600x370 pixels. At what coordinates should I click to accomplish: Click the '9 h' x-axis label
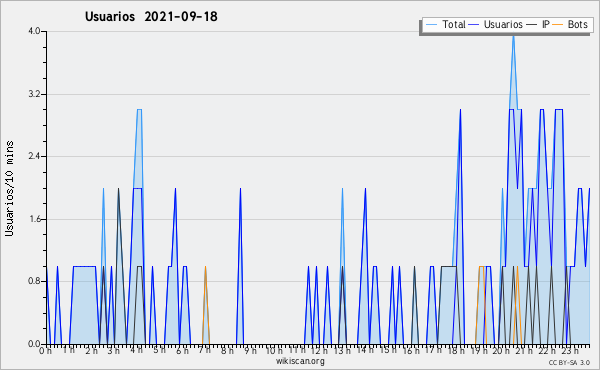250,351
